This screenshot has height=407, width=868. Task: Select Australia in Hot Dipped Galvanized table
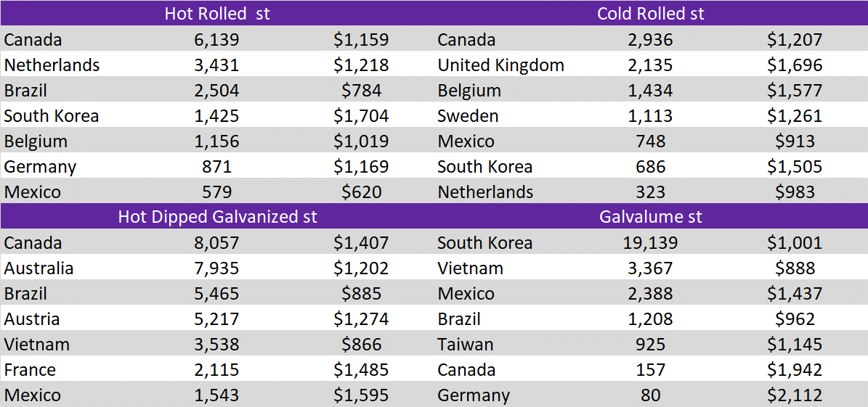[x=38, y=268]
